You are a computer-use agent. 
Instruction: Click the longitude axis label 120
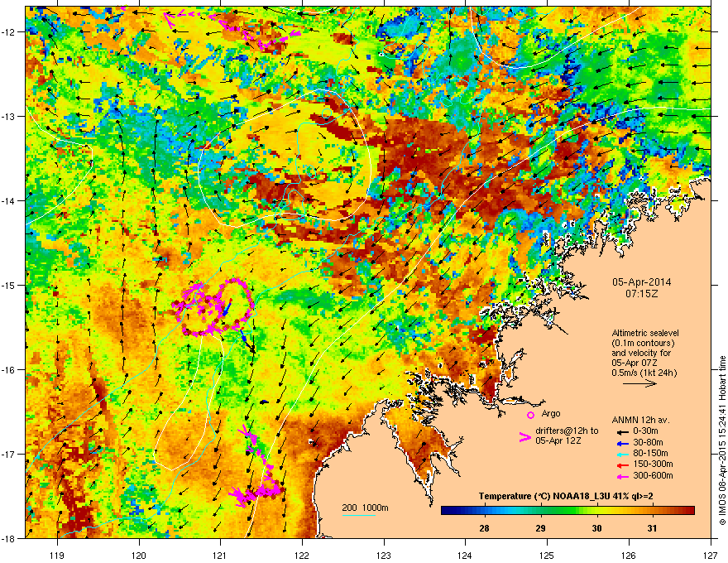click(x=139, y=555)
